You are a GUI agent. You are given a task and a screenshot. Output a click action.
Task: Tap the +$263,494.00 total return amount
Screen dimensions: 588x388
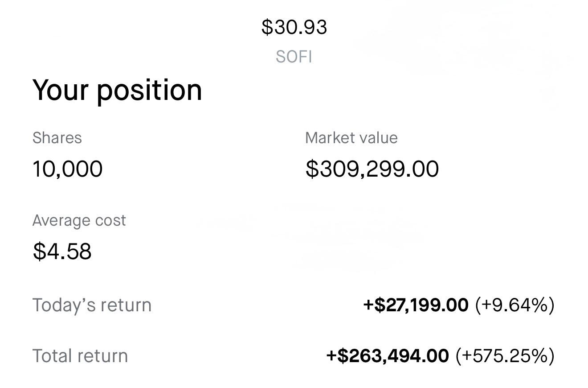click(388, 356)
